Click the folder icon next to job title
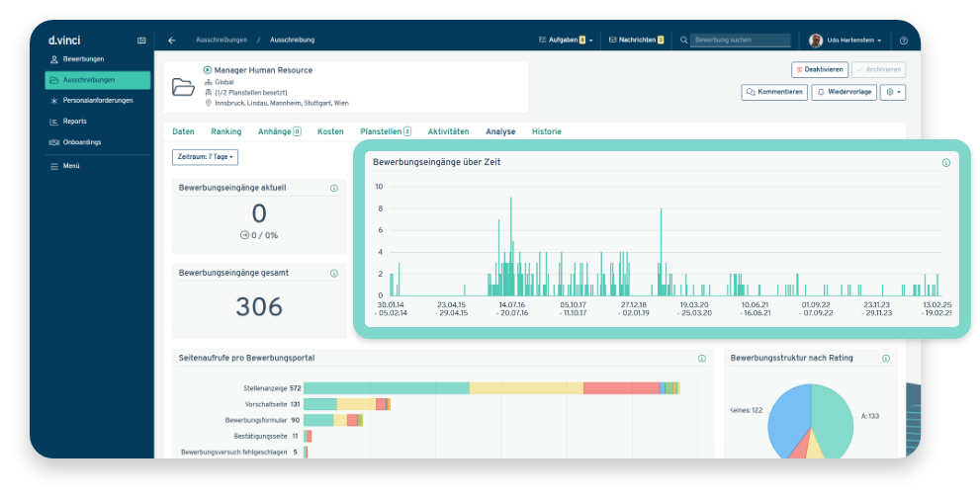This screenshot has height=498, width=980. [x=184, y=87]
